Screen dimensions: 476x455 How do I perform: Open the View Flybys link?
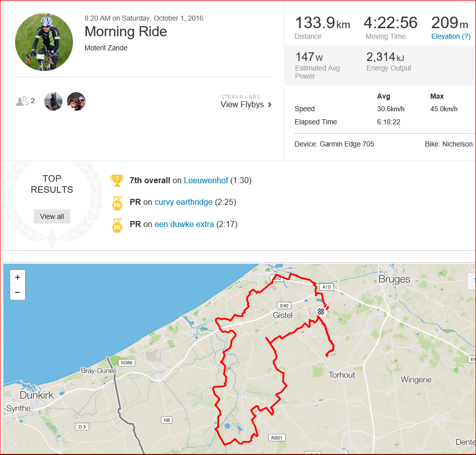point(242,105)
